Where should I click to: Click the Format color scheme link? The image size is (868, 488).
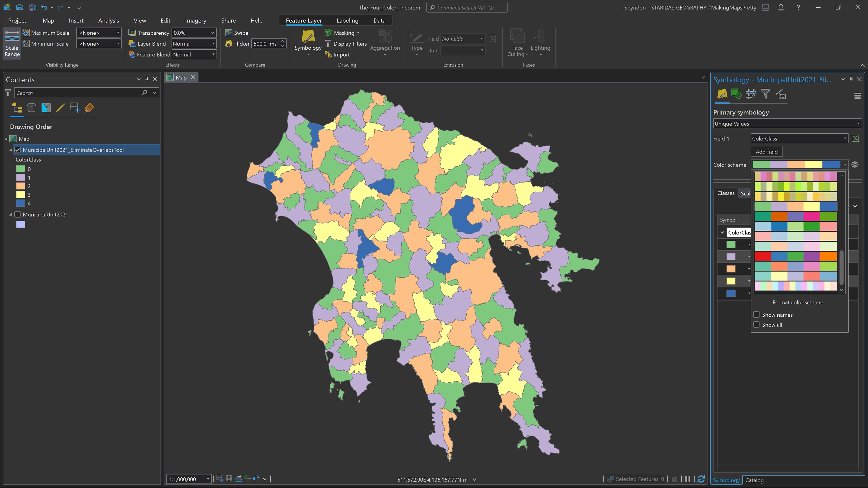[799, 303]
